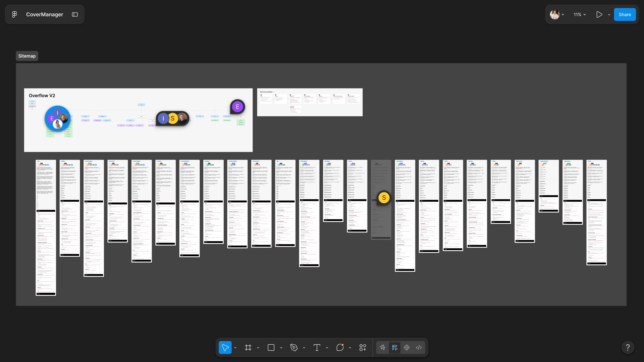This screenshot has width=644, height=362.
Task: Click the bearded man photo avatar in pill
Action: pyautogui.click(x=182, y=118)
